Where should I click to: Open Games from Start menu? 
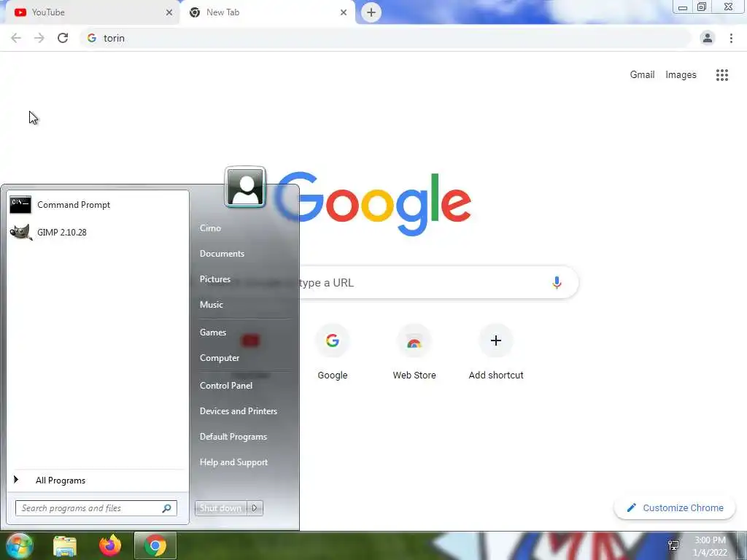(213, 332)
